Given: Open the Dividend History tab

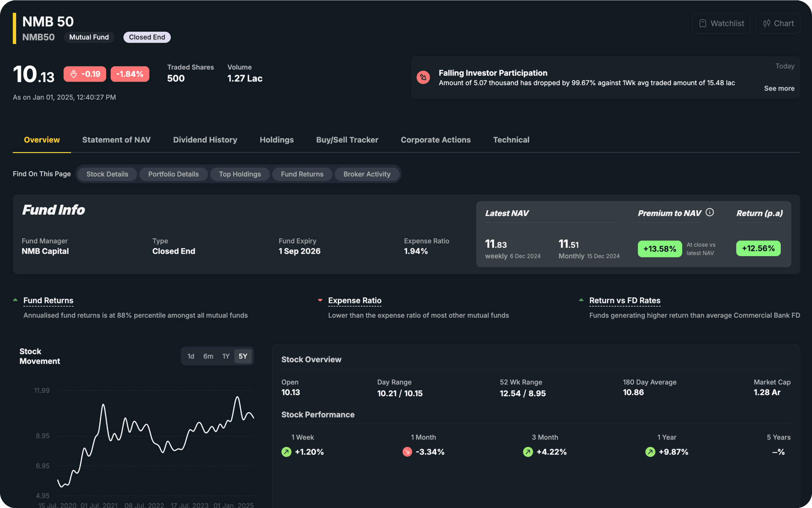Looking at the screenshot, I should point(205,139).
